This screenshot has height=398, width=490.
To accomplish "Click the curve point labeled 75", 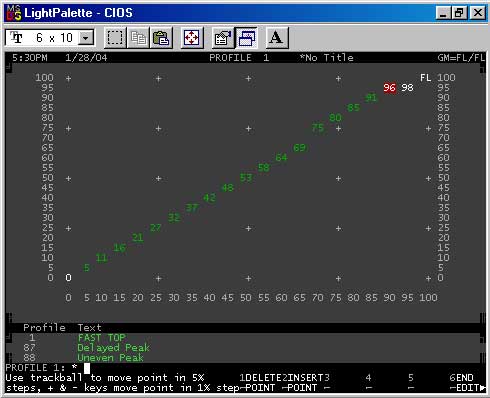I will tap(318, 128).
